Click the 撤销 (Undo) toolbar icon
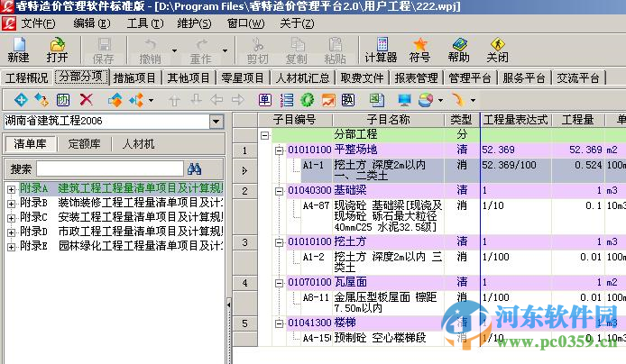Image resolution: width=626 pixels, height=364 pixels. click(x=150, y=50)
